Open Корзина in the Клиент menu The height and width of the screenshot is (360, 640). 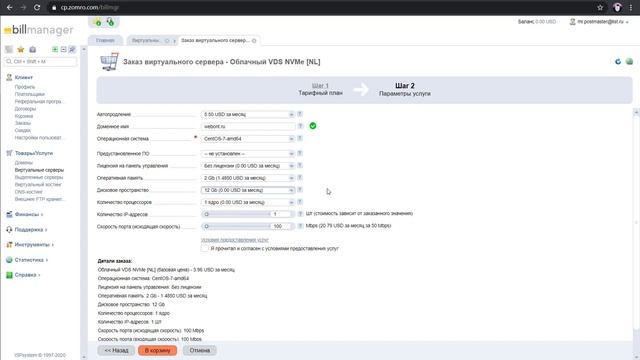pyautogui.click(x=24, y=116)
